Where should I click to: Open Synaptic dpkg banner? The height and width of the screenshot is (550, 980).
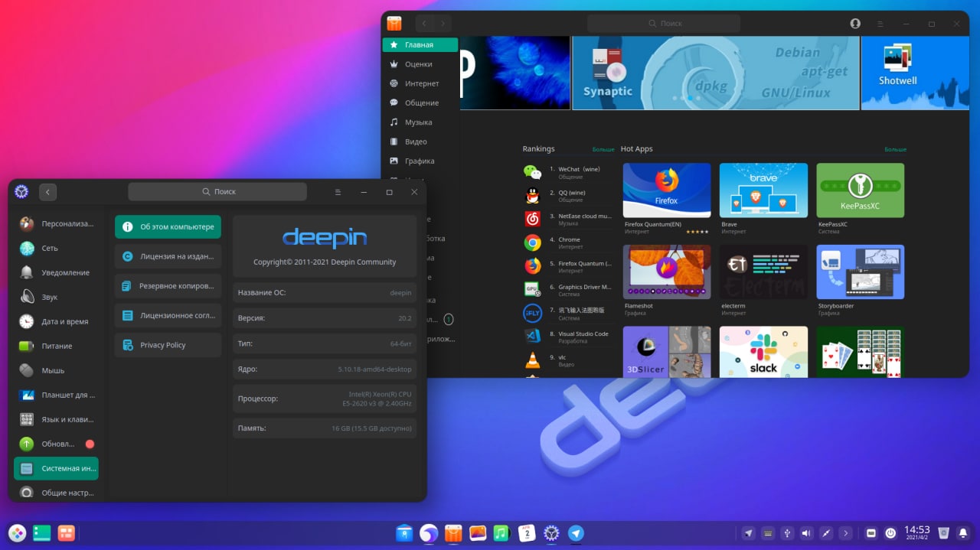[716, 73]
